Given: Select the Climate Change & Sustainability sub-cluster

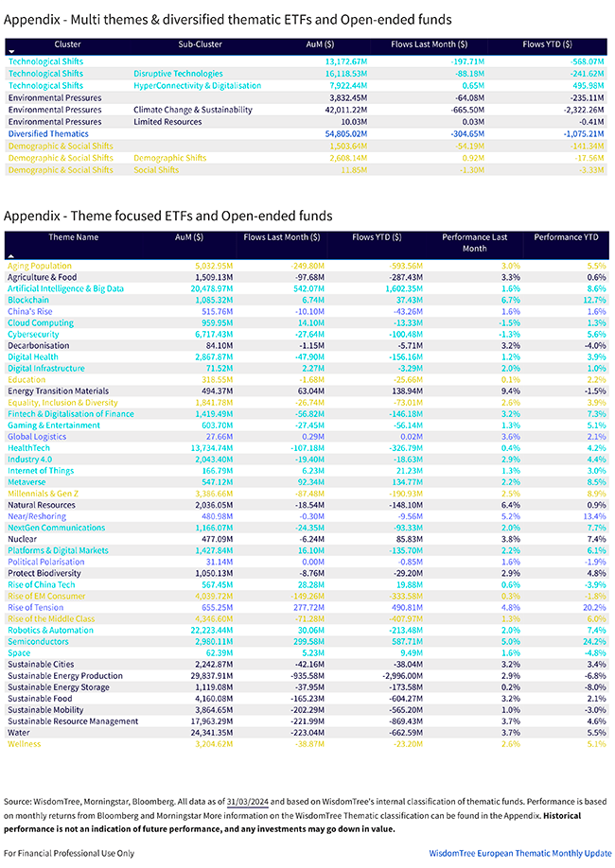Looking at the screenshot, I should tap(192, 110).
